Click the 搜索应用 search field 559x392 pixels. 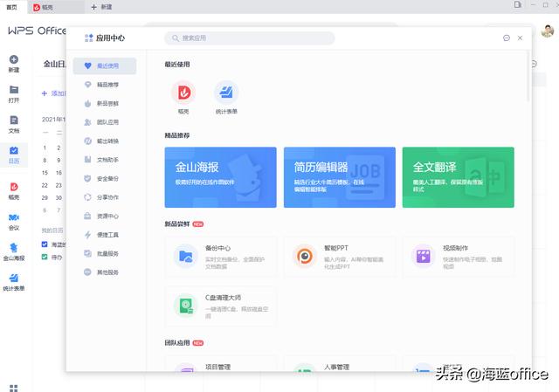click(x=252, y=38)
